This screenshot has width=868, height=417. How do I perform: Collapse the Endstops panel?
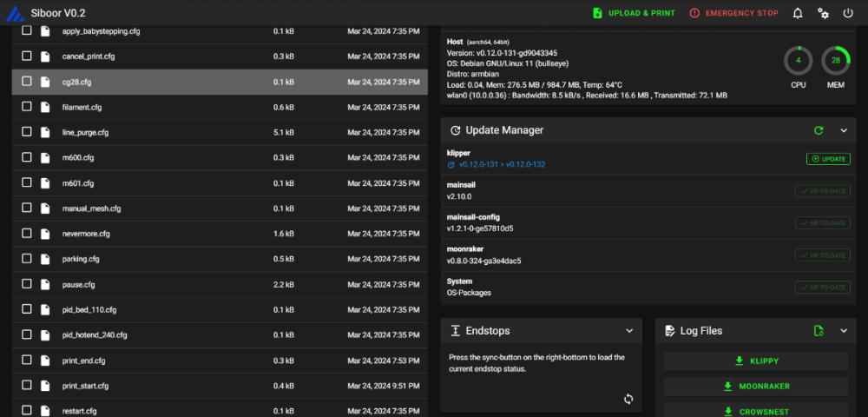(x=629, y=331)
